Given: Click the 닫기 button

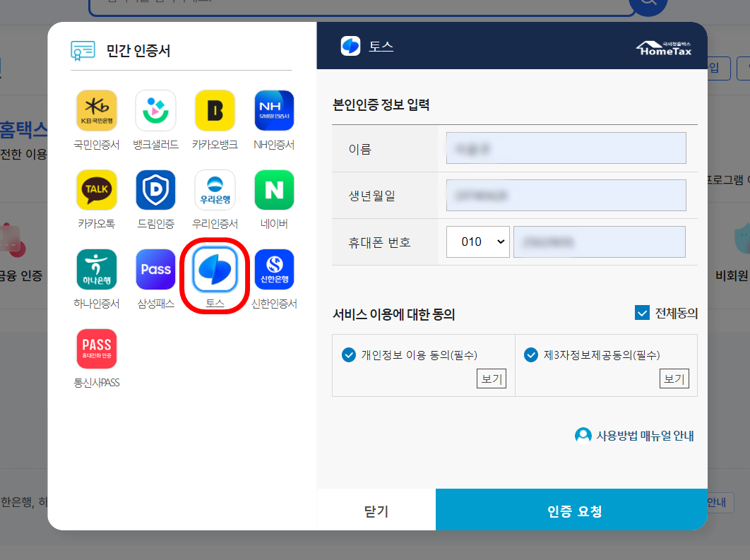Looking at the screenshot, I should coord(376,510).
